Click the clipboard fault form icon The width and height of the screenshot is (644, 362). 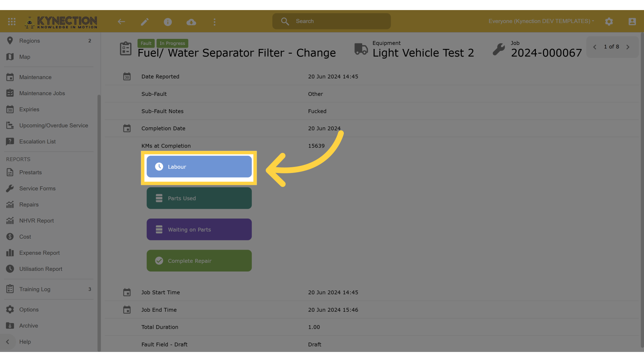pos(126,49)
